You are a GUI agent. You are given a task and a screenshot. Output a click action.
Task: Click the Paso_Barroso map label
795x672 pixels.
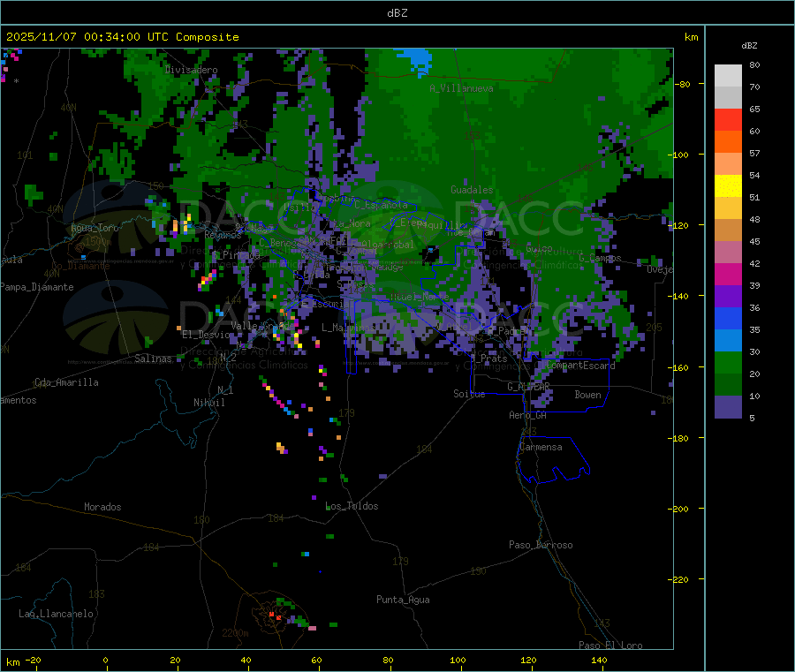click(541, 545)
